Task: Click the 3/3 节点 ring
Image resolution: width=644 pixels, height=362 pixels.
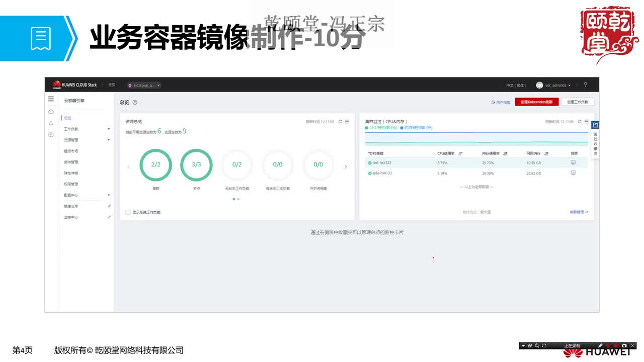Action: click(196, 165)
